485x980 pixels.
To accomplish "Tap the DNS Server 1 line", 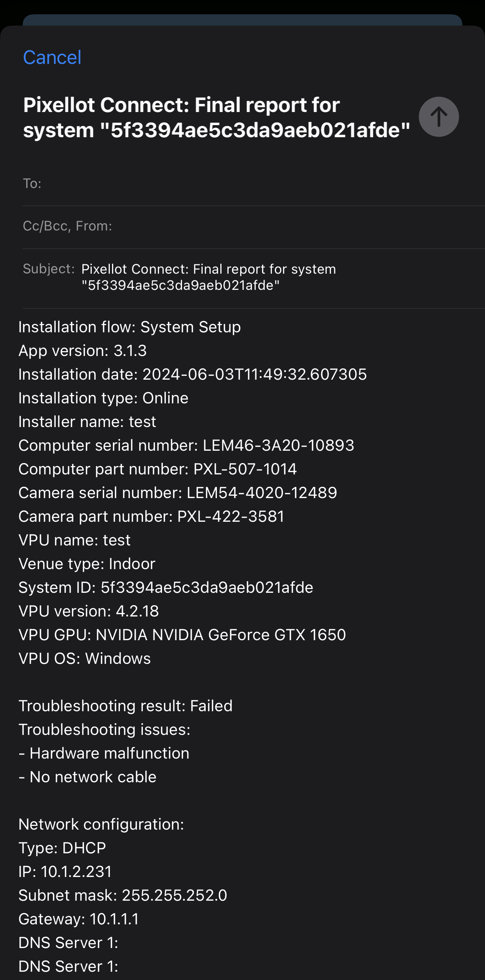I will tap(68, 942).
